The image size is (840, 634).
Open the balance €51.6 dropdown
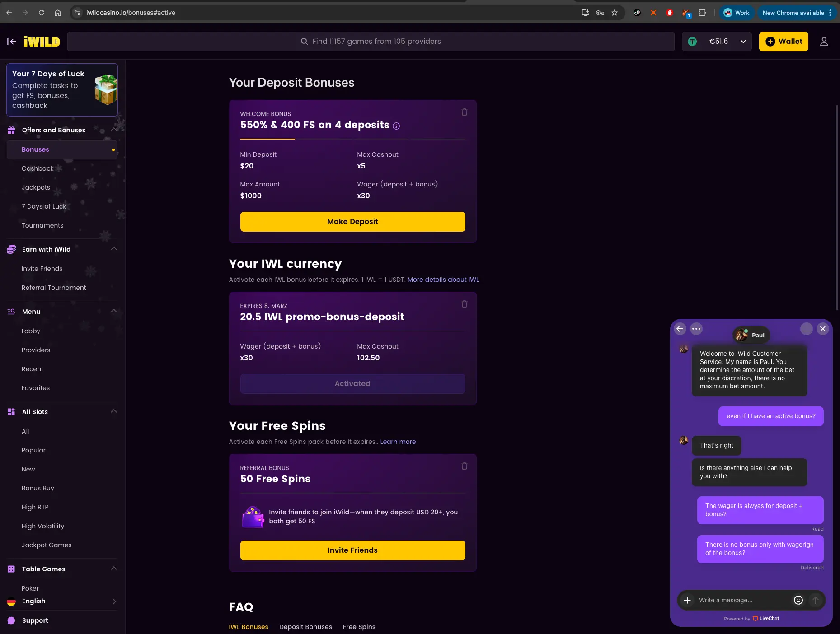pyautogui.click(x=717, y=42)
